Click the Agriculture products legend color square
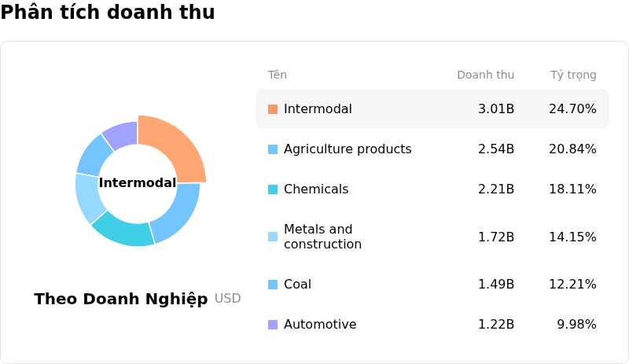Viewport: 629px width, 364px height. [x=273, y=149]
